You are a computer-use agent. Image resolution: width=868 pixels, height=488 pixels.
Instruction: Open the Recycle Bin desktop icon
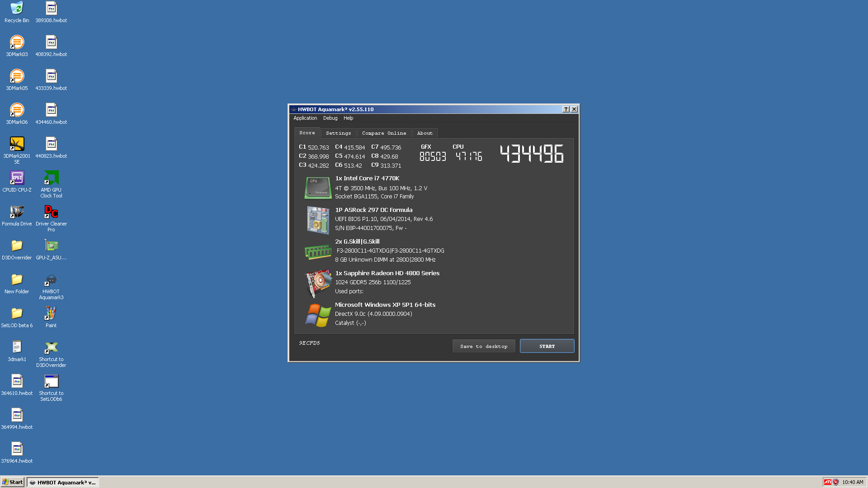pos(17,12)
